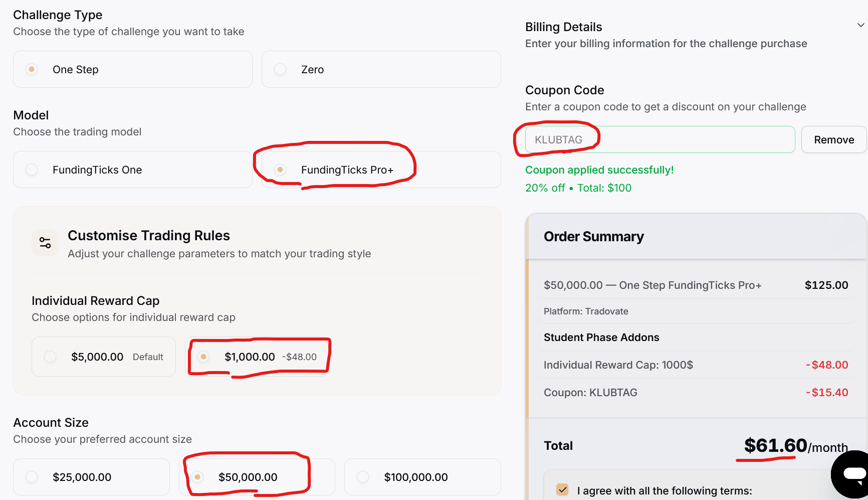This screenshot has width=868, height=500.
Task: Remove the applied KLUBTAG coupon
Action: click(x=833, y=139)
